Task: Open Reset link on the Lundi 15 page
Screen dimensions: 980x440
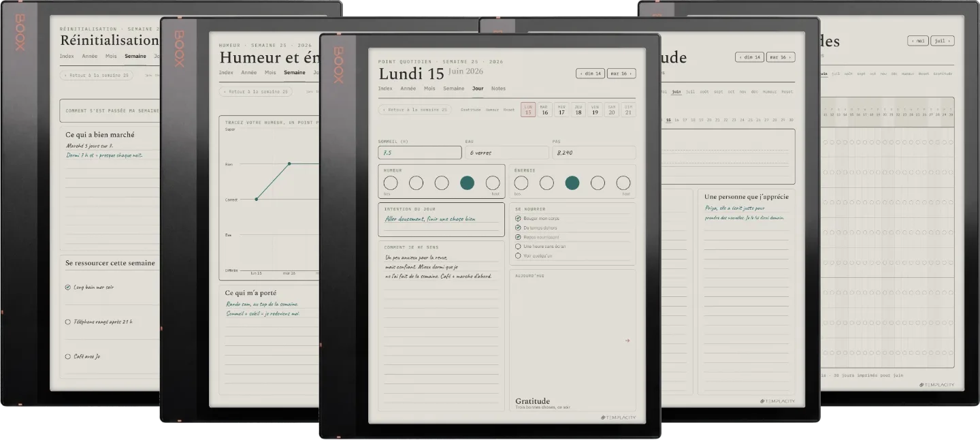Action: [x=509, y=110]
